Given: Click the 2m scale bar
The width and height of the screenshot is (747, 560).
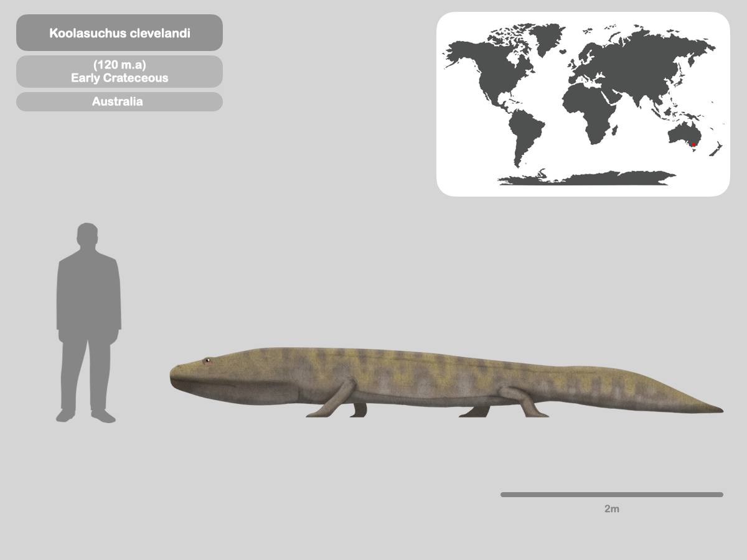Looking at the screenshot, I should [612, 495].
